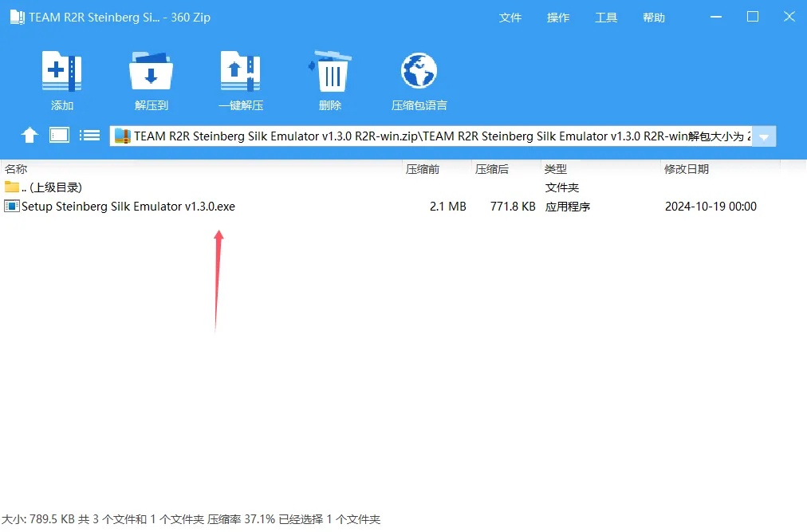The image size is (807, 532).
Task: Click the 压缩后 column header
Action: pos(492,168)
